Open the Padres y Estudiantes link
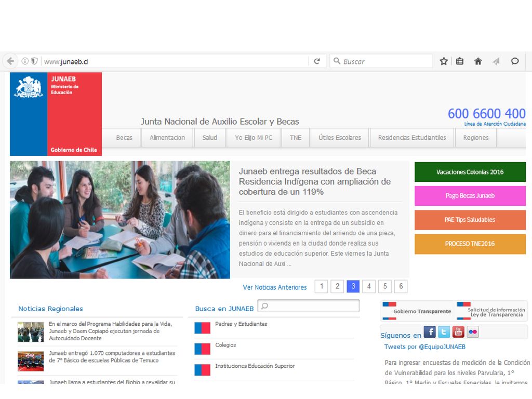Screen dimensions: 532x399 [x=241, y=324]
